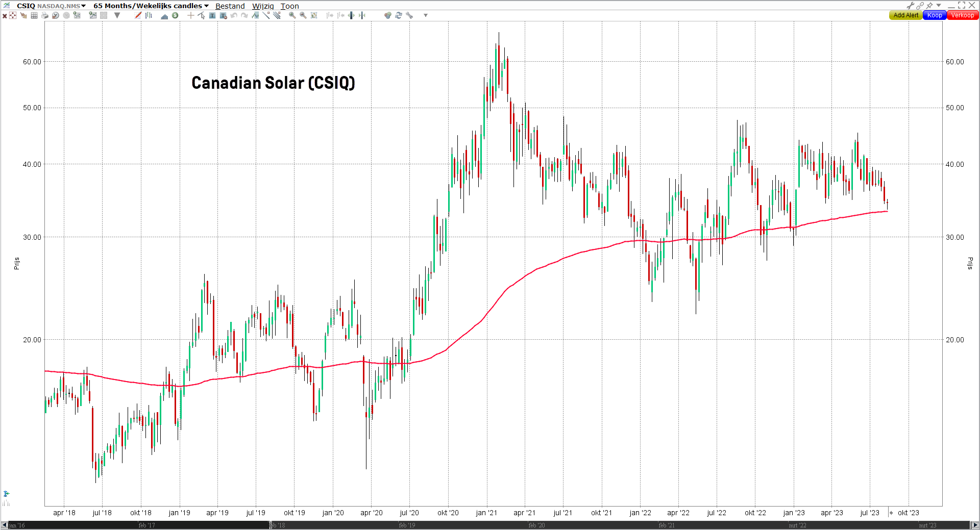Click the small blue flag icon at bottom left
980x530 pixels.
click(6, 494)
